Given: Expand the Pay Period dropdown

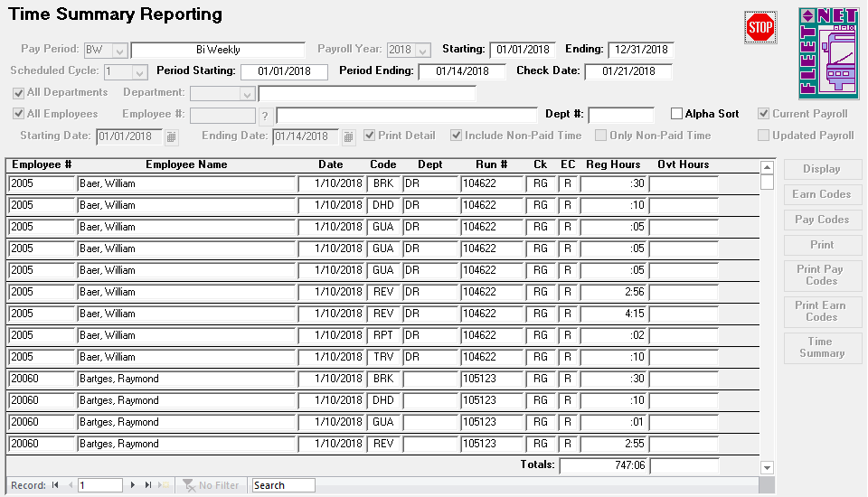Looking at the screenshot, I should tap(120, 50).
